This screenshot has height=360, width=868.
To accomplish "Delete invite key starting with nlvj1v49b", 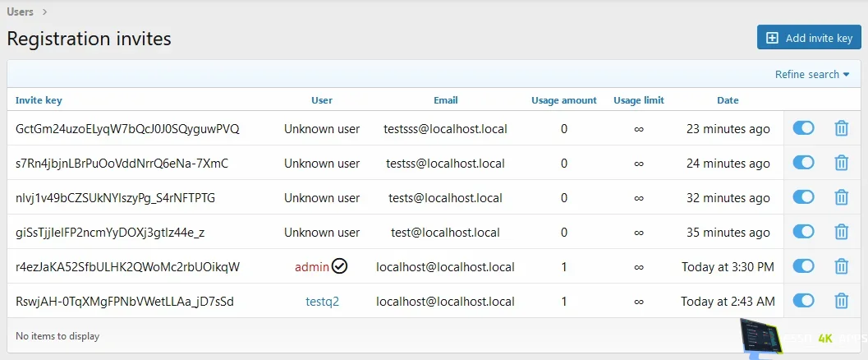I will (841, 198).
